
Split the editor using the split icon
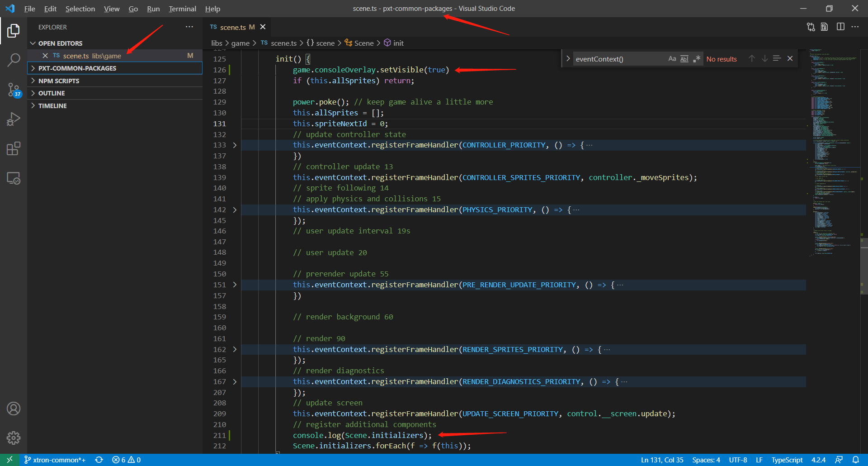pyautogui.click(x=841, y=27)
